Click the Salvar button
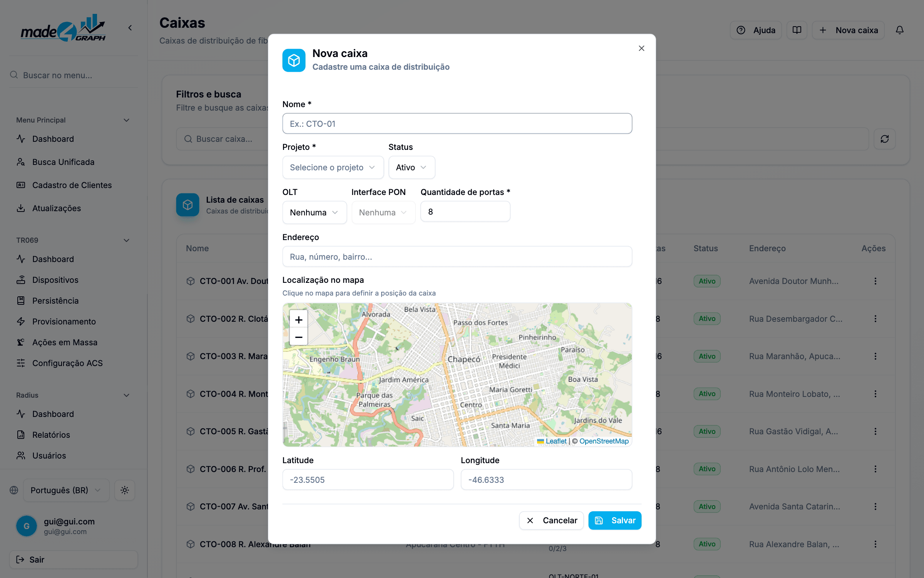 615,520
